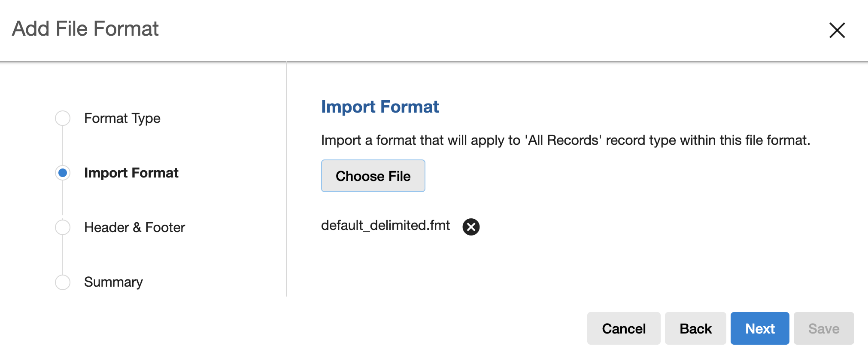Screen dimensions: 868x355
Task: Click the default_delimited.fmt file name
Action: (385, 225)
